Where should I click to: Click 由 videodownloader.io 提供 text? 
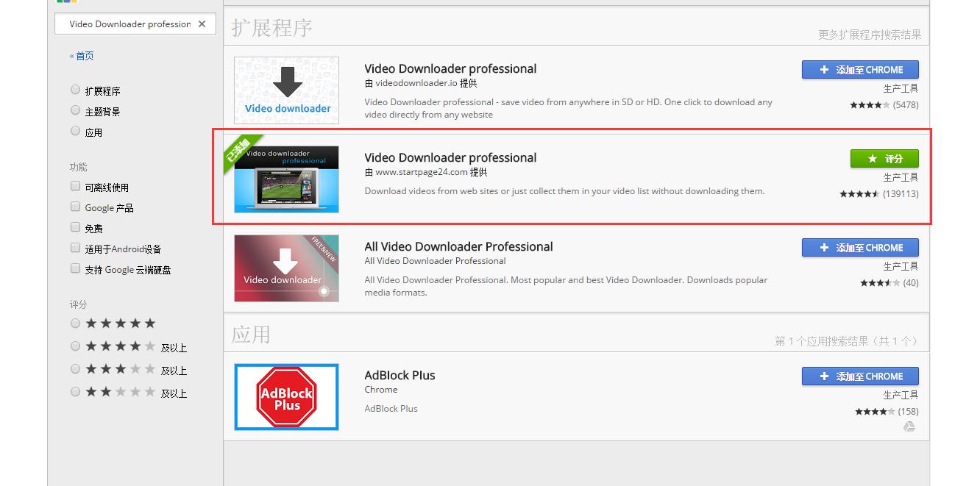(x=421, y=84)
